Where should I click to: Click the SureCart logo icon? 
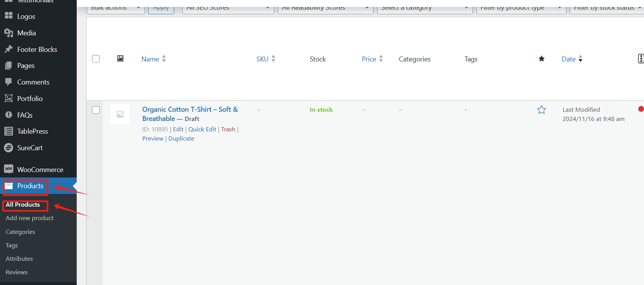click(8, 148)
